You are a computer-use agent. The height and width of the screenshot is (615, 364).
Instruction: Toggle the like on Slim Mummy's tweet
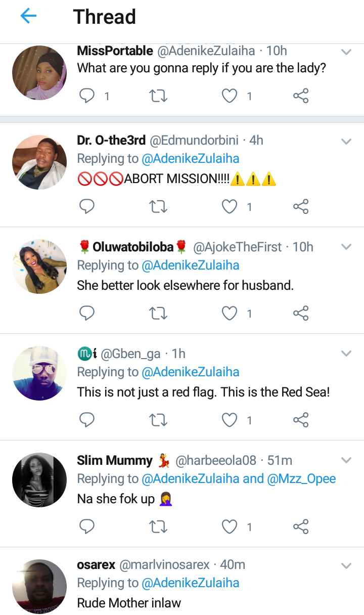point(229,526)
